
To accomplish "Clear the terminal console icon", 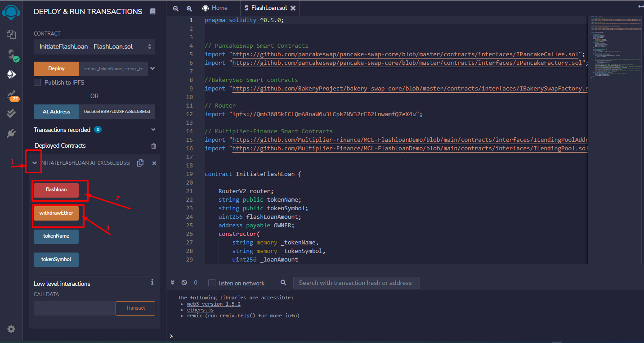I will [184, 283].
